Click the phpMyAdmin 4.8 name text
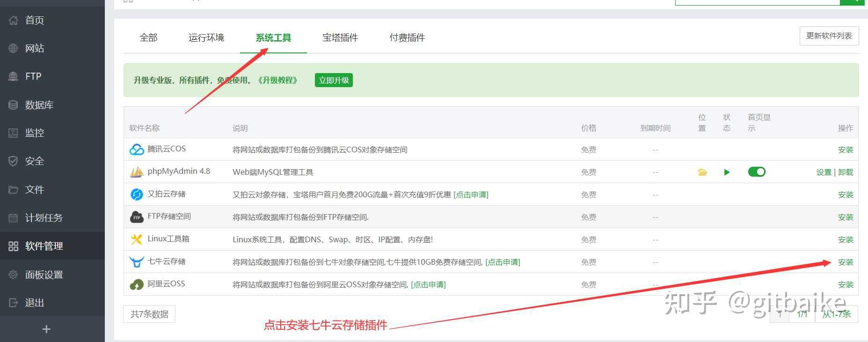The image size is (868, 342). pyautogui.click(x=179, y=171)
